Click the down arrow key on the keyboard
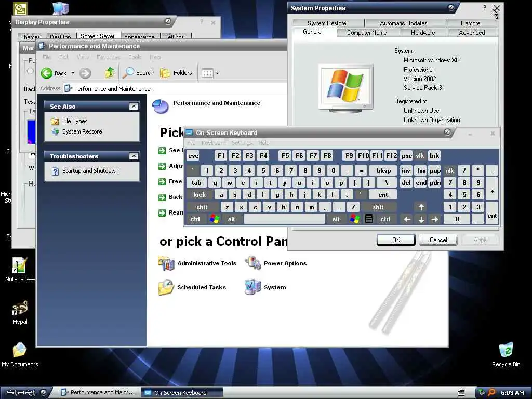532x399 pixels. pyautogui.click(x=421, y=219)
